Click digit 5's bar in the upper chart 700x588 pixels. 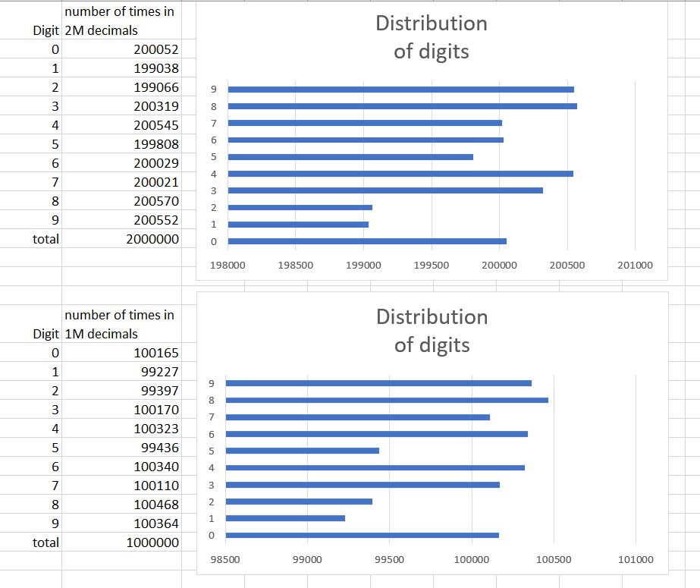tap(350, 157)
